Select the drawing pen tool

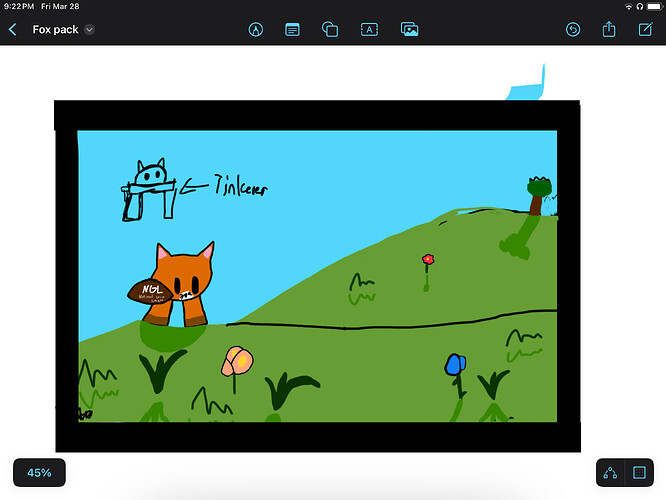pyautogui.click(x=255, y=30)
